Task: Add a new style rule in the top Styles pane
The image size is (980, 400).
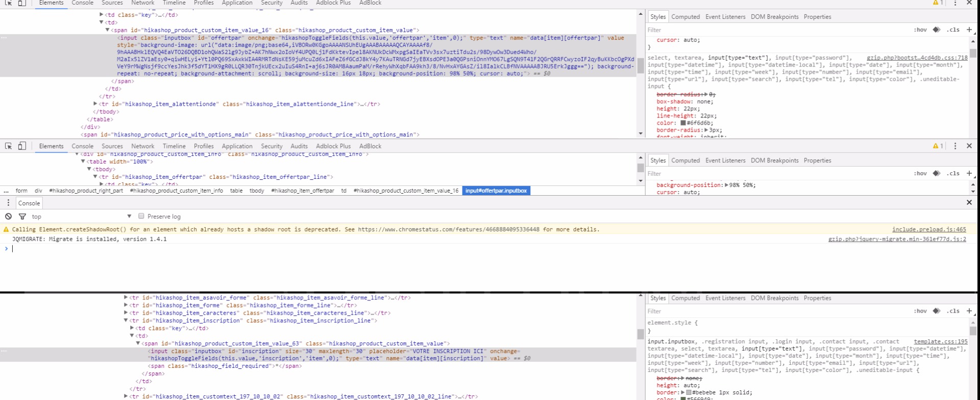Action: click(x=969, y=30)
